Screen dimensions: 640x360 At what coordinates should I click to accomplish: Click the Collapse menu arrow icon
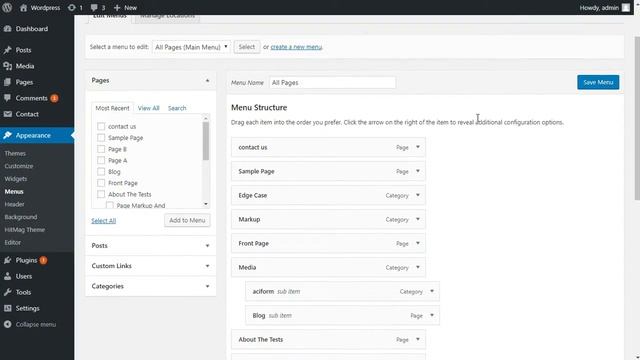click(x=7, y=324)
